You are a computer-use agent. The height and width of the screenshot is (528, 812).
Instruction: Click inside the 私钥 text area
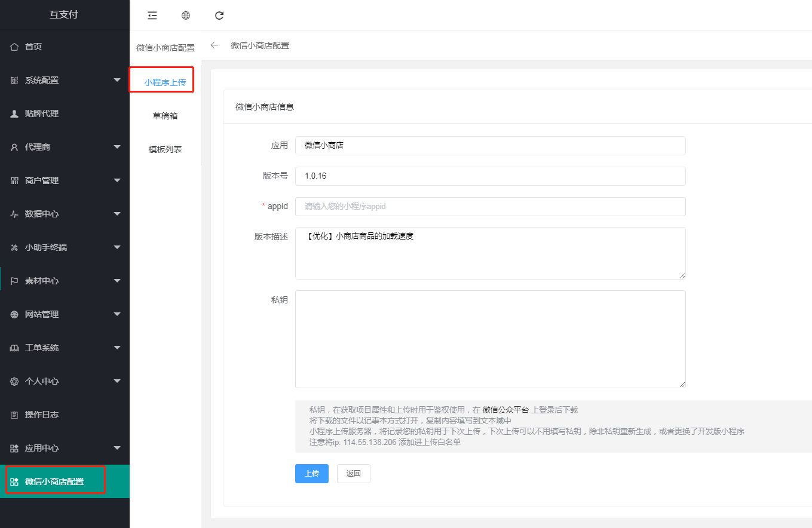coord(491,339)
